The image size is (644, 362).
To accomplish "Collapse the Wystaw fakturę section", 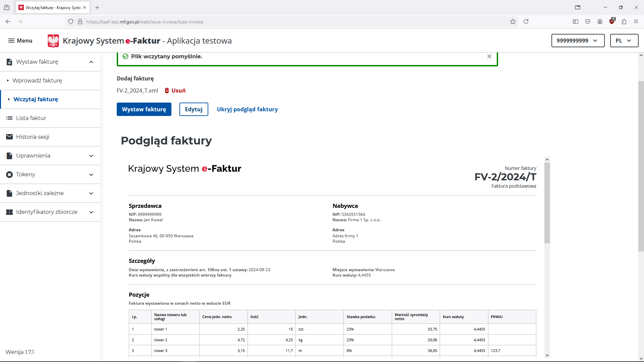I will (x=91, y=62).
